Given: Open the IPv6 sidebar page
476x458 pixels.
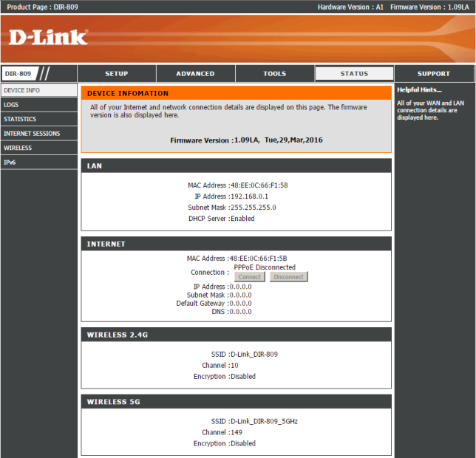Looking at the screenshot, I should pyautogui.click(x=39, y=163).
